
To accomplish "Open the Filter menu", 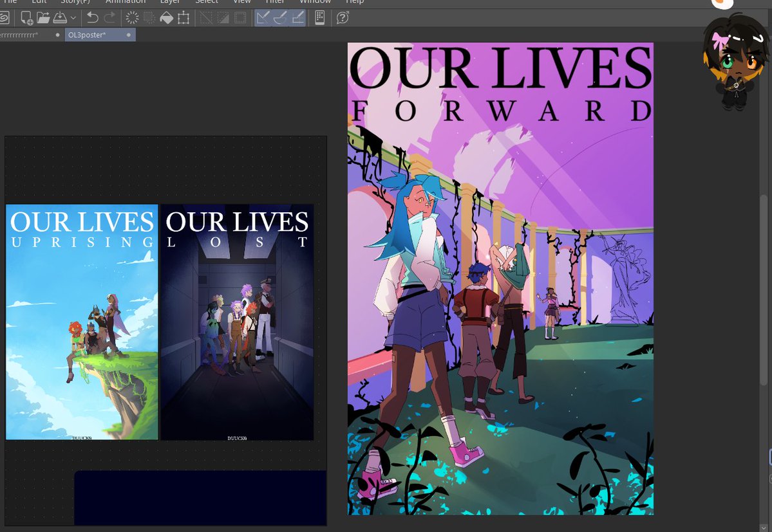I will coord(275,1).
